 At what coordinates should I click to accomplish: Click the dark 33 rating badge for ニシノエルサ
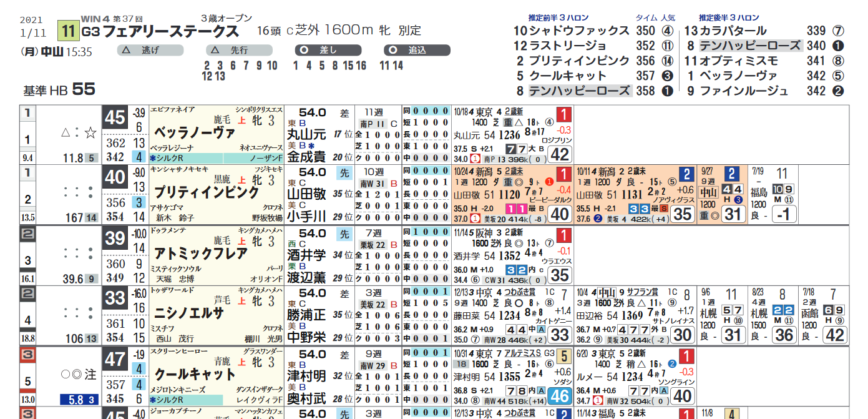click(115, 298)
